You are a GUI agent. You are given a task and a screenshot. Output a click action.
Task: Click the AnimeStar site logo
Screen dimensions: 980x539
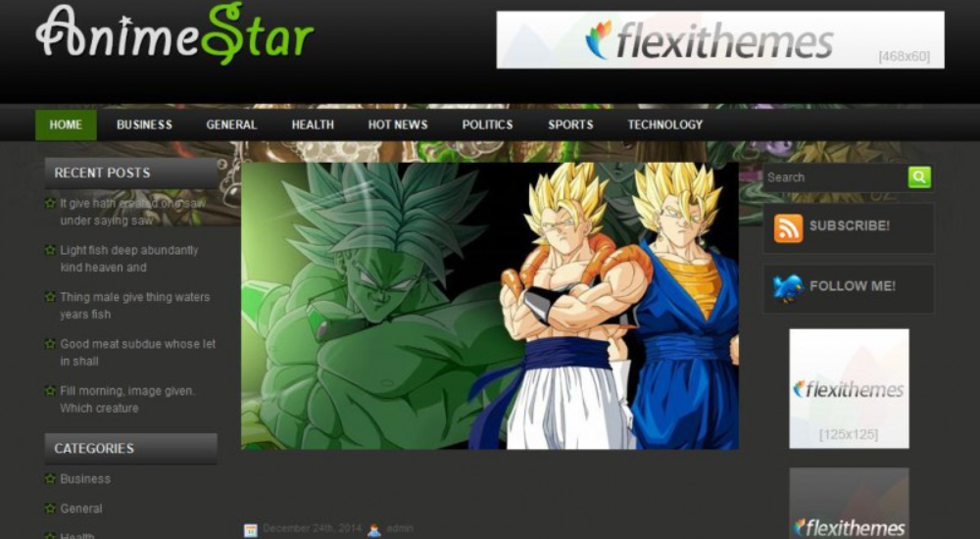(175, 33)
